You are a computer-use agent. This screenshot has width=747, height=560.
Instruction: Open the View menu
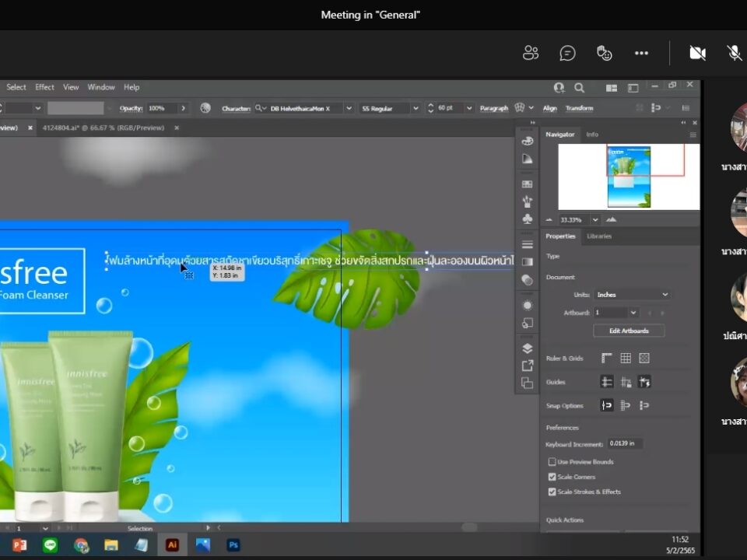(x=71, y=87)
